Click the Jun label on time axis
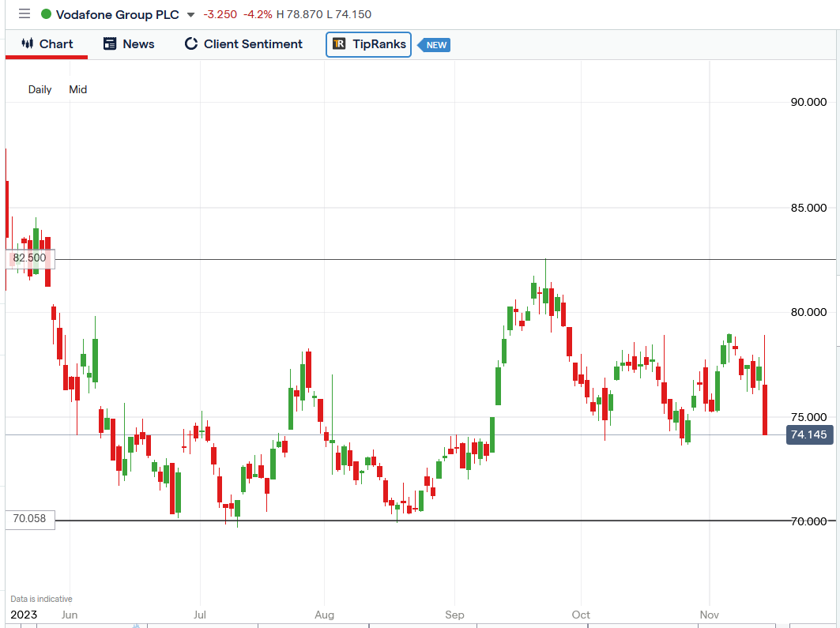Image resolution: width=840 pixels, height=628 pixels. click(x=69, y=615)
